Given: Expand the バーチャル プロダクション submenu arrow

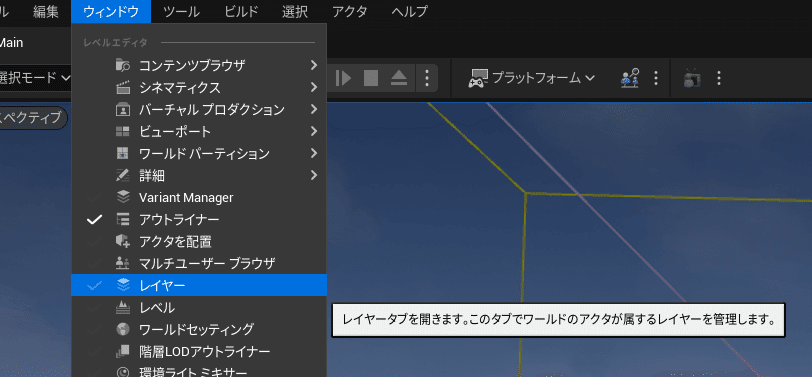Looking at the screenshot, I should (314, 109).
